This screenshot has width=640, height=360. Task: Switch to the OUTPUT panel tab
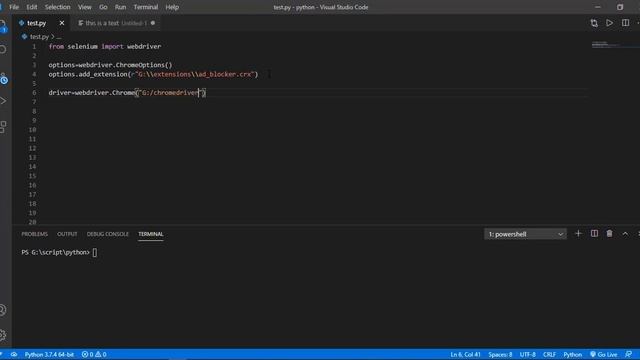tap(67, 234)
